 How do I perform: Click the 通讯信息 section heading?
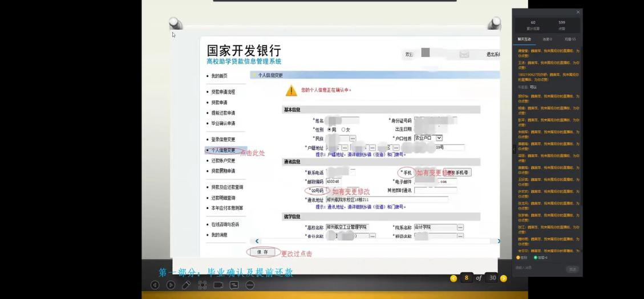tap(292, 162)
